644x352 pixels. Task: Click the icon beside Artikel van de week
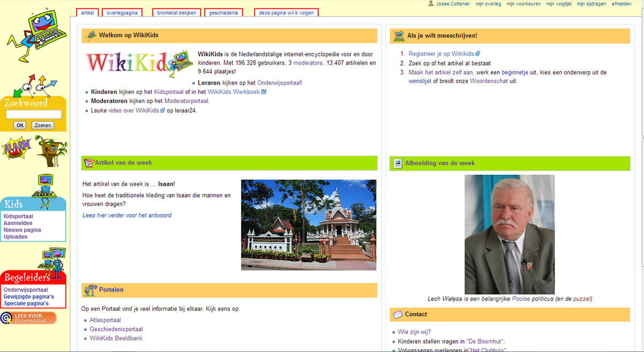coord(89,163)
